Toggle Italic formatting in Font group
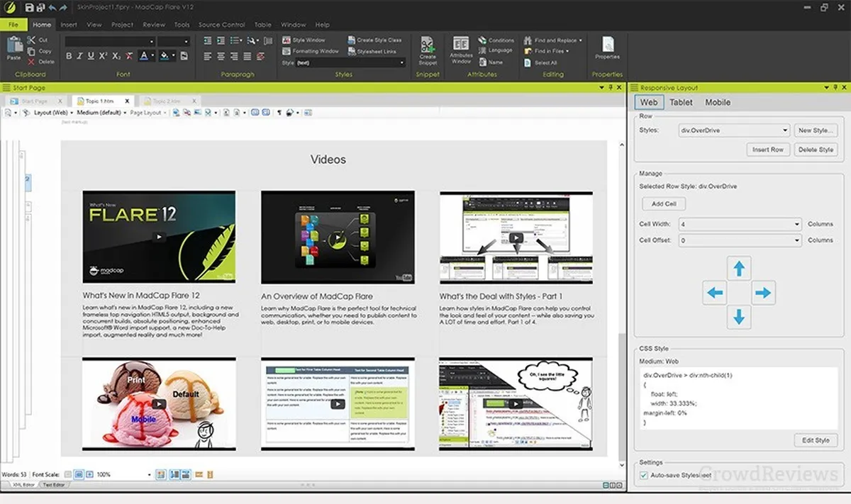 [80, 56]
